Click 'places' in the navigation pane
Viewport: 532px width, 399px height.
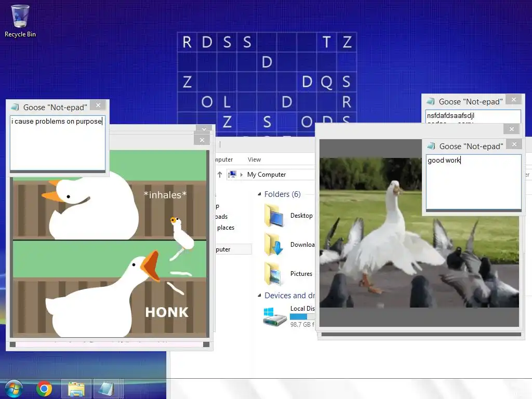225,228
